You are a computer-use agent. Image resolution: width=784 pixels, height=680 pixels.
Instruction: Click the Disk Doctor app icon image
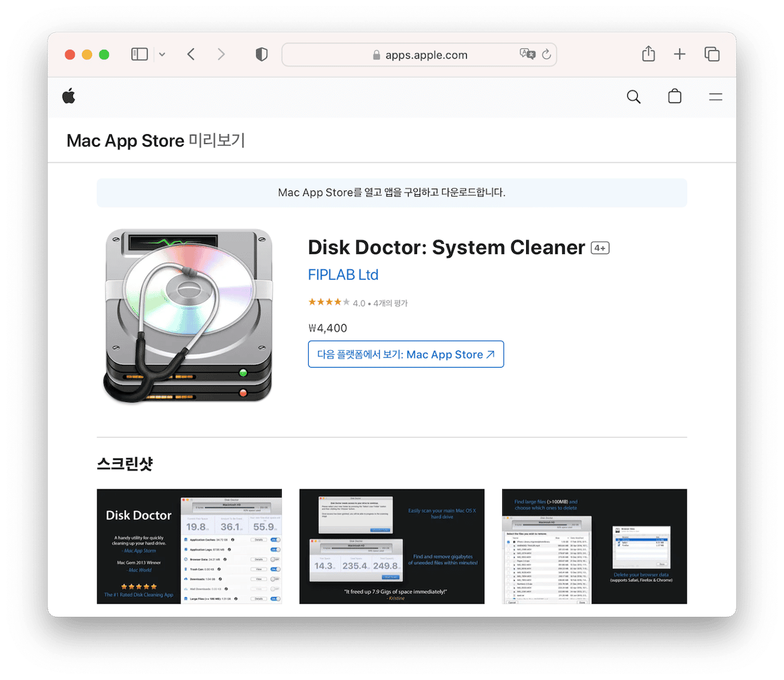(x=188, y=316)
